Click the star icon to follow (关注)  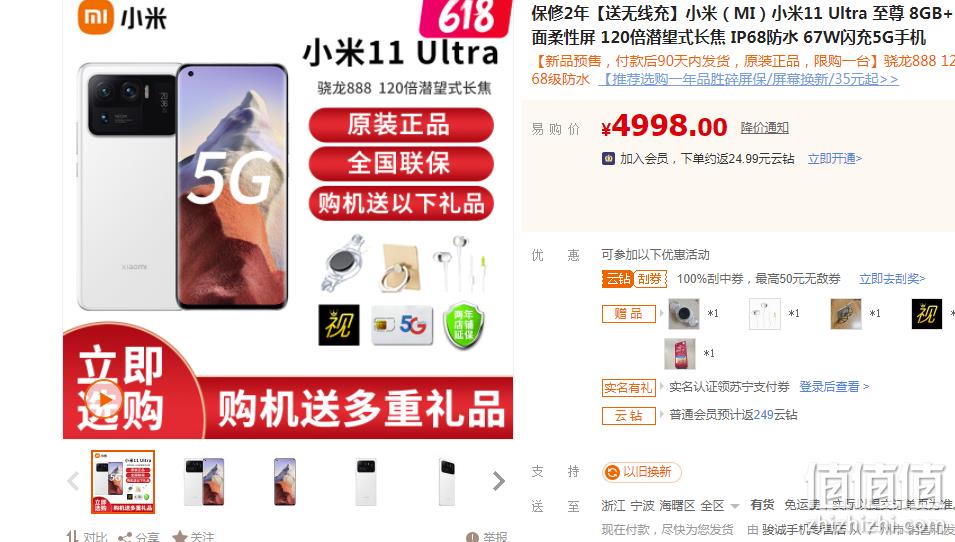180,537
